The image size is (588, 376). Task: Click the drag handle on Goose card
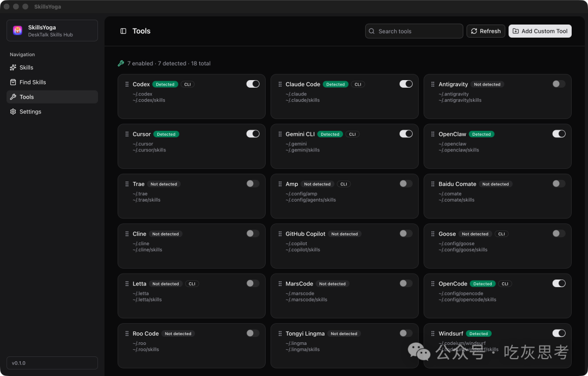click(433, 234)
